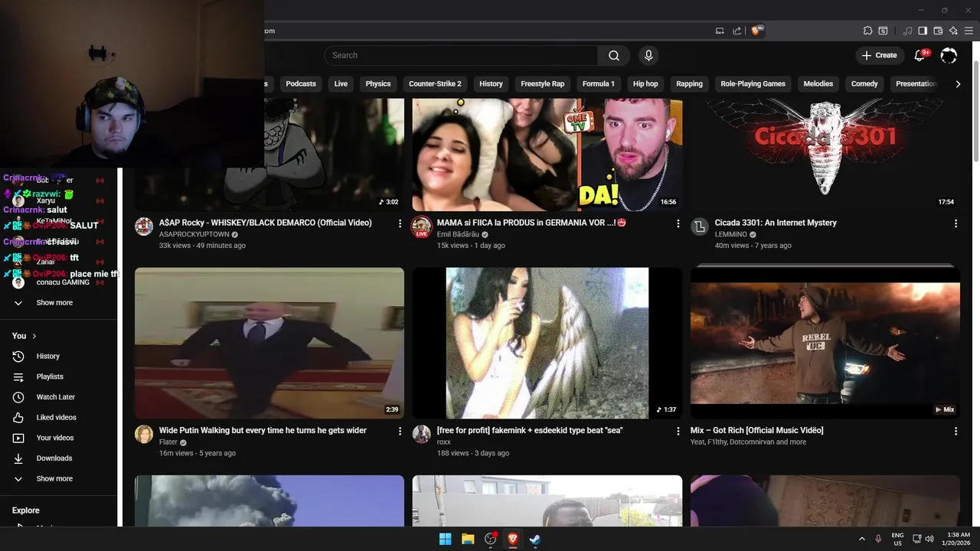Click the Flater channel avatar
980x551 pixels.
click(144, 434)
